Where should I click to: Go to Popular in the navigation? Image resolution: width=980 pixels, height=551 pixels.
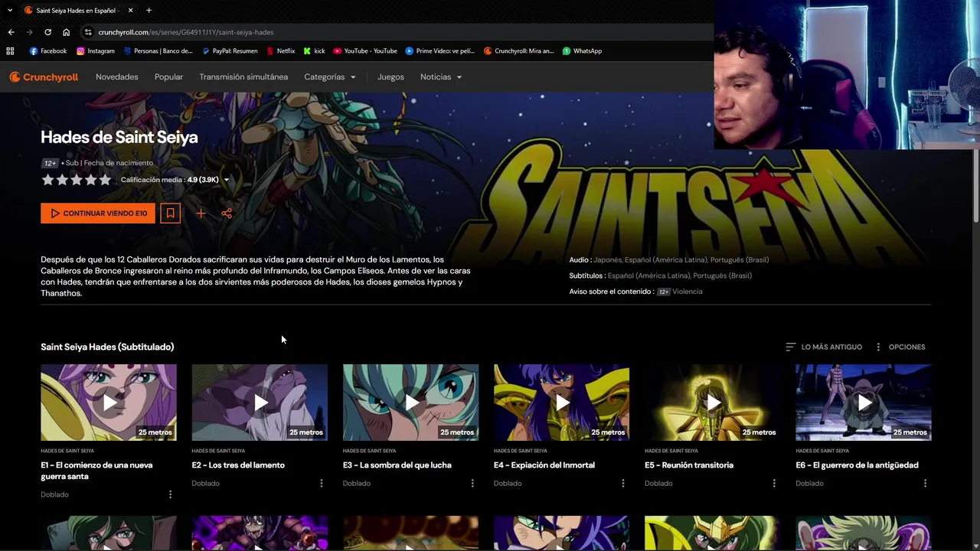(x=168, y=77)
